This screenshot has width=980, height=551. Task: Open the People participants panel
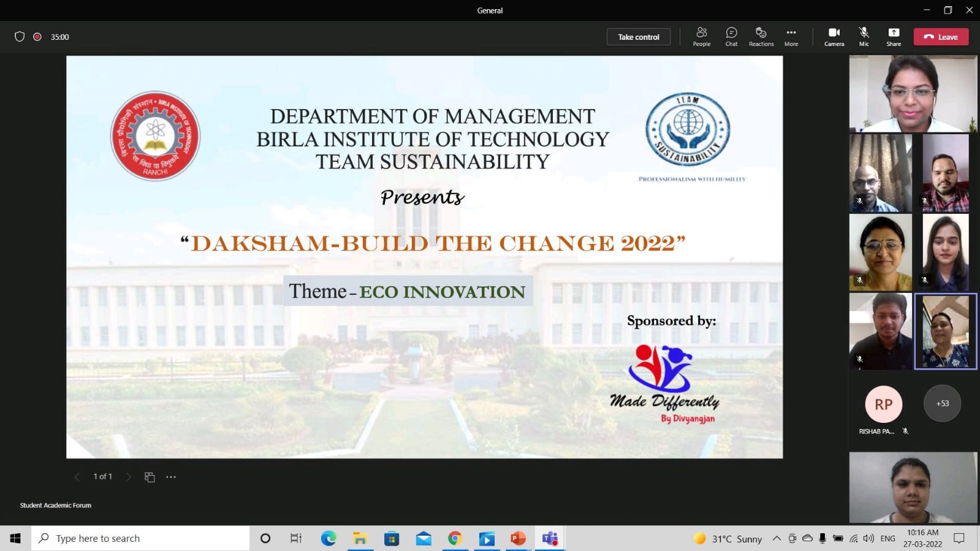701,36
